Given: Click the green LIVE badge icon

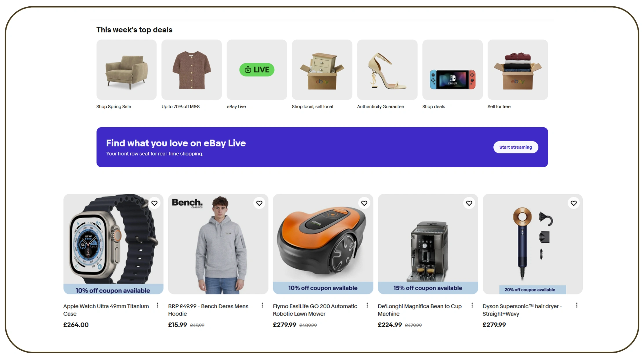Looking at the screenshot, I should click(x=257, y=69).
